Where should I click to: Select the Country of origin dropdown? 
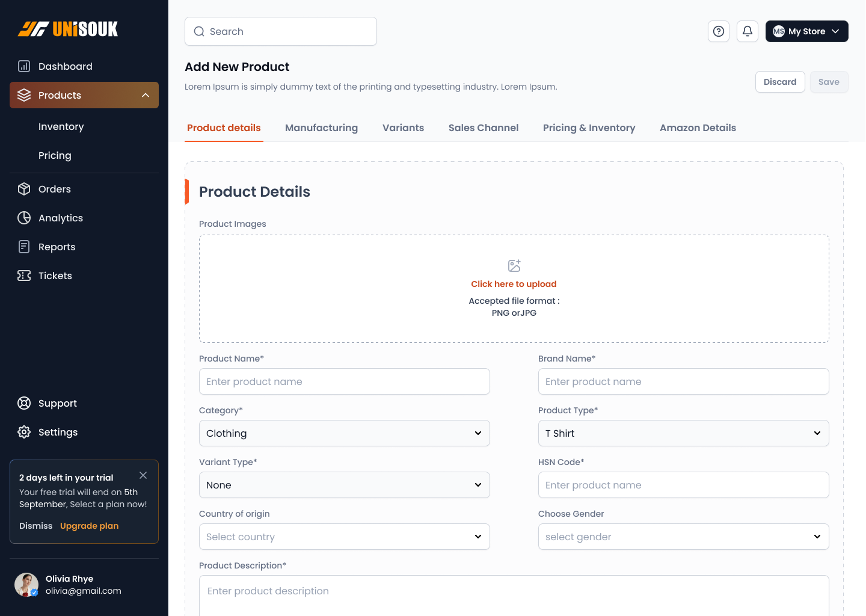(344, 537)
